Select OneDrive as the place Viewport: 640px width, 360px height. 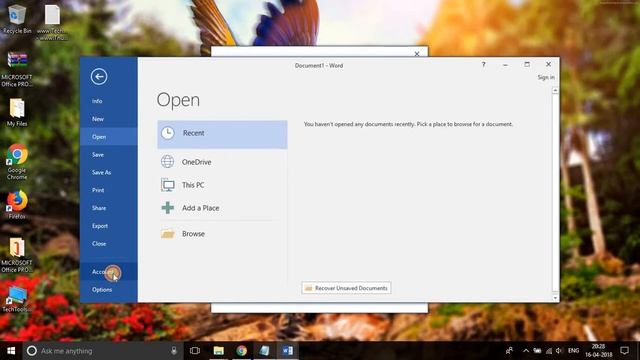coord(222,162)
